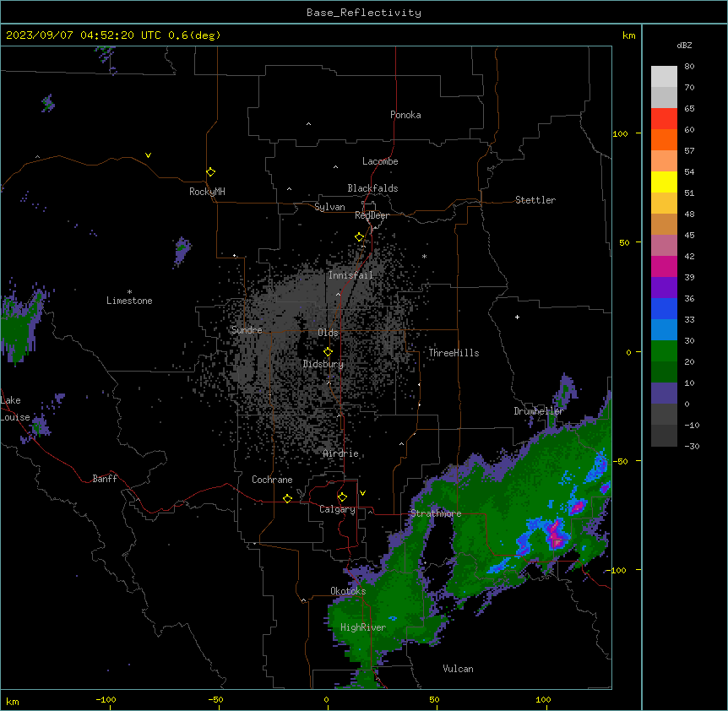Click the dBZ legend heading
The height and width of the screenshot is (711, 728).
684,46
